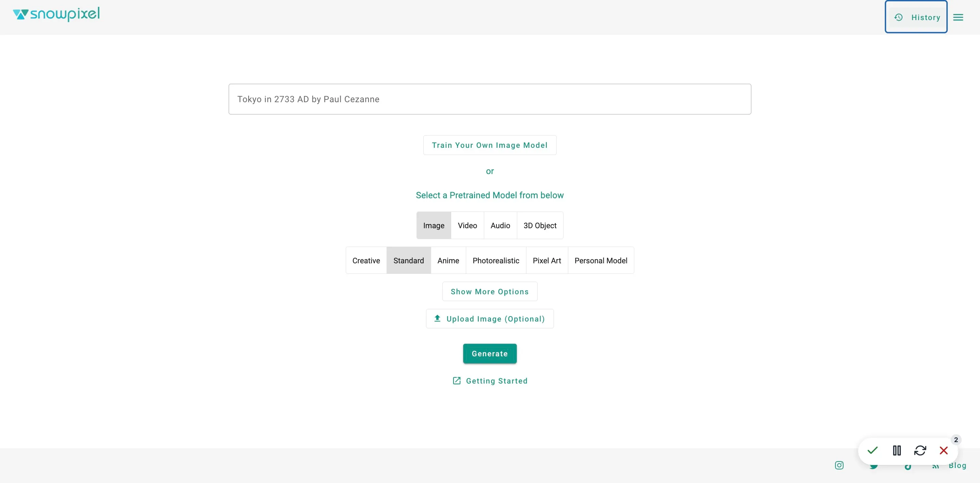The image size is (980, 483).
Task: Click the refresh arrows icon
Action: coord(920,451)
